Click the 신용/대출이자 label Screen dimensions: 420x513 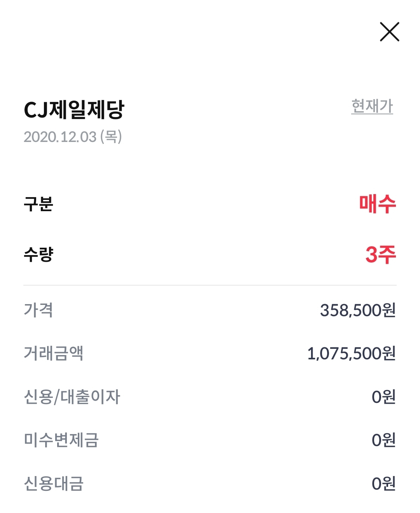click(72, 397)
